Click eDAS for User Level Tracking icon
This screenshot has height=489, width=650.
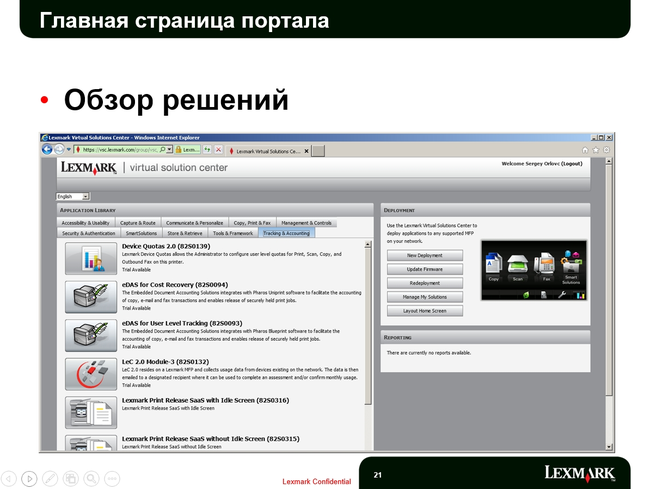click(91, 335)
